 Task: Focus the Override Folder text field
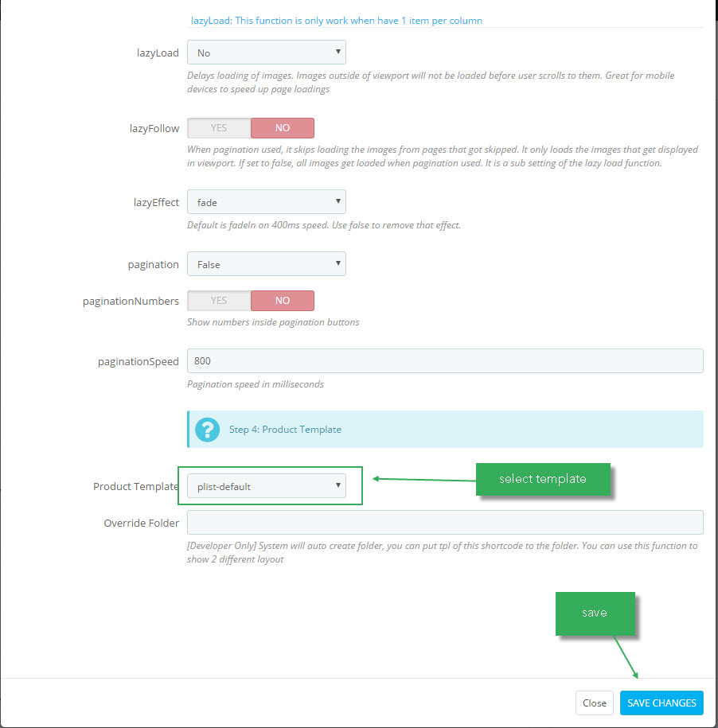445,522
